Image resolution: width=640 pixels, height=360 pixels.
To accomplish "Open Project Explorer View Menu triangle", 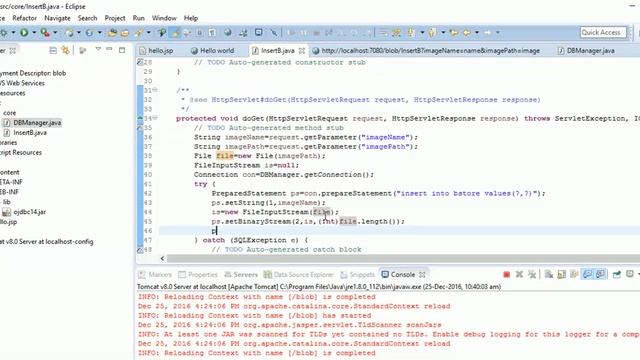I will [x=98, y=49].
